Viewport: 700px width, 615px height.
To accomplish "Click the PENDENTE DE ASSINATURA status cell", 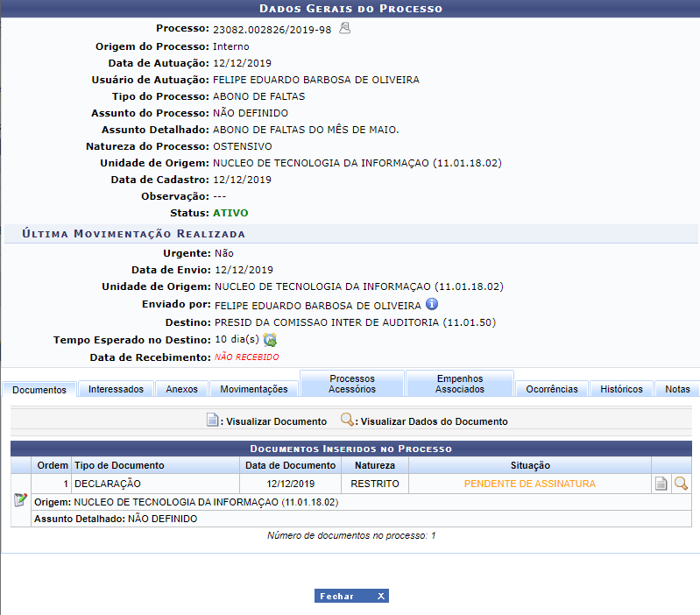I will tap(529, 484).
